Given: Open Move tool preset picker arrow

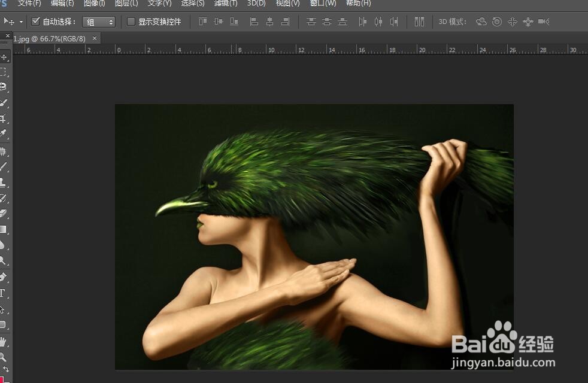Looking at the screenshot, I should [x=22, y=22].
